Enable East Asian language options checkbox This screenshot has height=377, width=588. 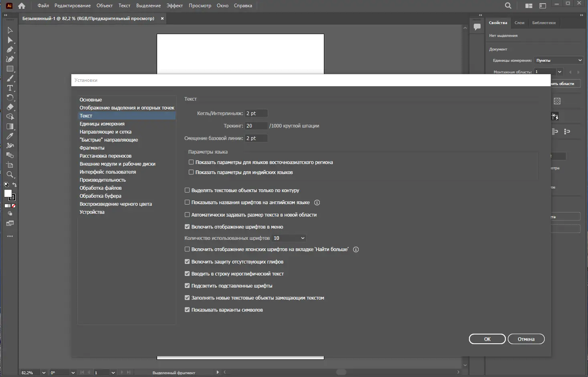click(x=191, y=162)
